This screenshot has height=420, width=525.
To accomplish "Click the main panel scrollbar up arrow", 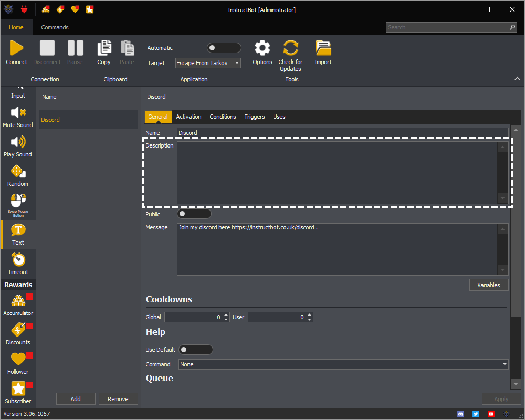I will [516, 130].
